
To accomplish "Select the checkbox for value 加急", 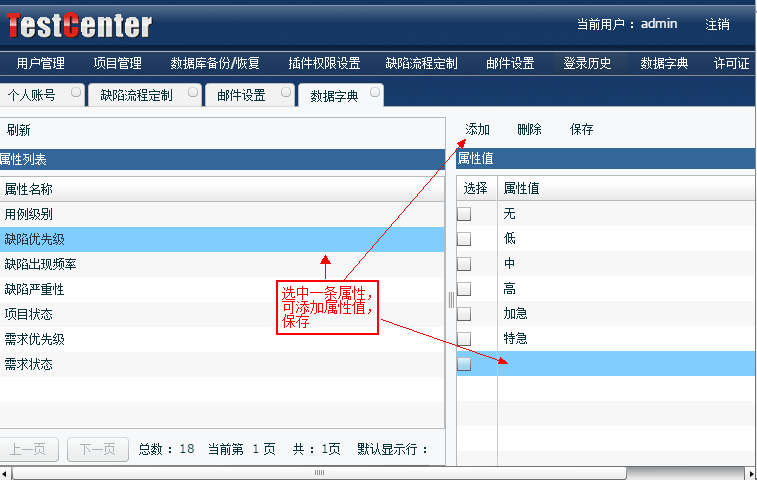I will pos(464,314).
